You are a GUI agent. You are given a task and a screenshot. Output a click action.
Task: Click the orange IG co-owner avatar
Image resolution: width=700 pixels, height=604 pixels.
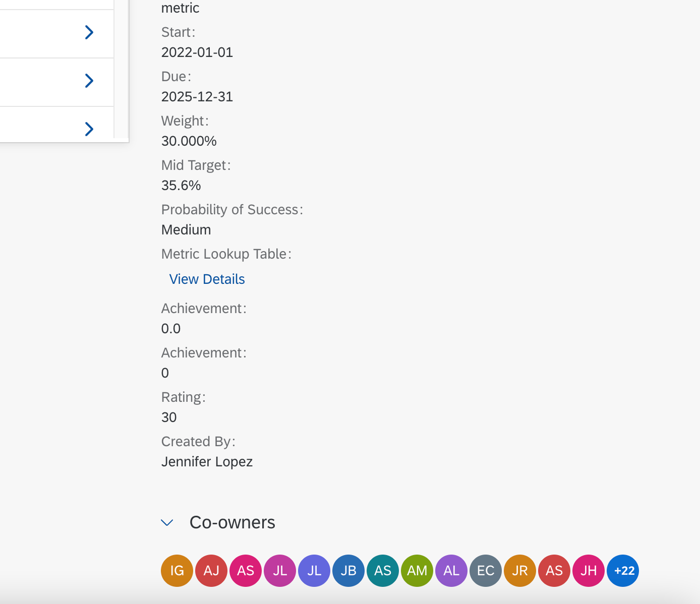click(x=177, y=571)
